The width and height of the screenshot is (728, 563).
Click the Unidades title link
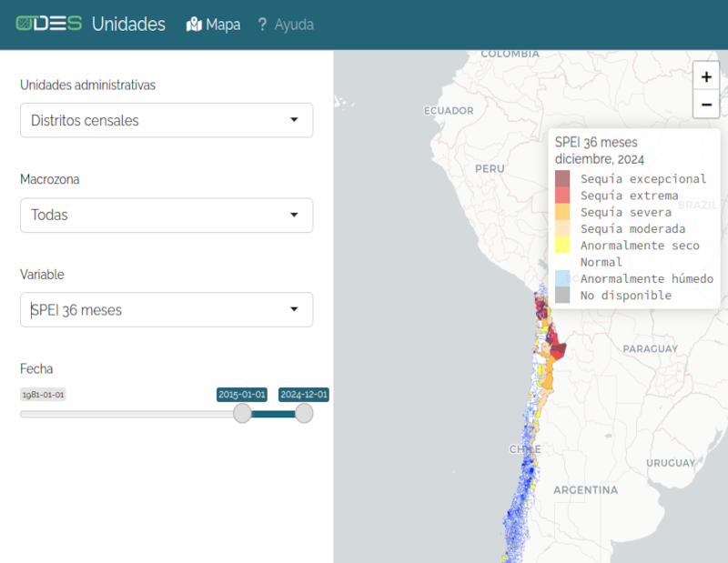point(128,25)
